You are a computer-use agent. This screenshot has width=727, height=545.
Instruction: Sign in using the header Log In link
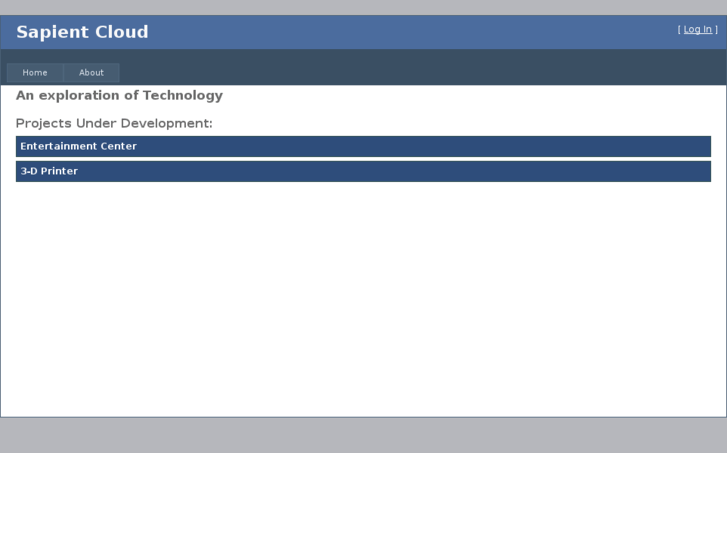(x=697, y=30)
